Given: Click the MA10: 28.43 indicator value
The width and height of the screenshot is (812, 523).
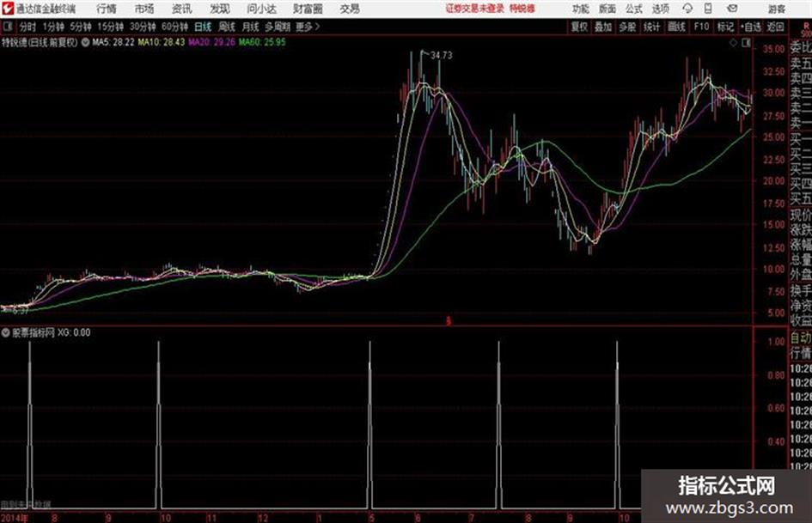Looking at the screenshot, I should coord(161,42).
